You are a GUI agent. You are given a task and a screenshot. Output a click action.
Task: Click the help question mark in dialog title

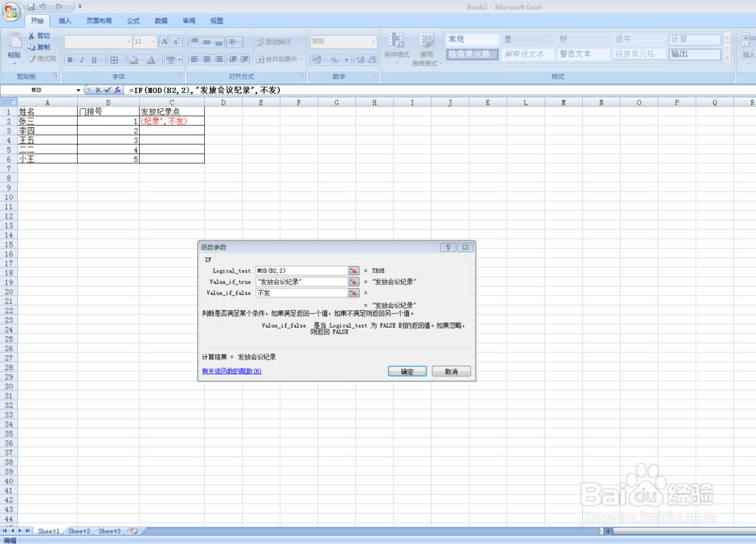point(448,247)
